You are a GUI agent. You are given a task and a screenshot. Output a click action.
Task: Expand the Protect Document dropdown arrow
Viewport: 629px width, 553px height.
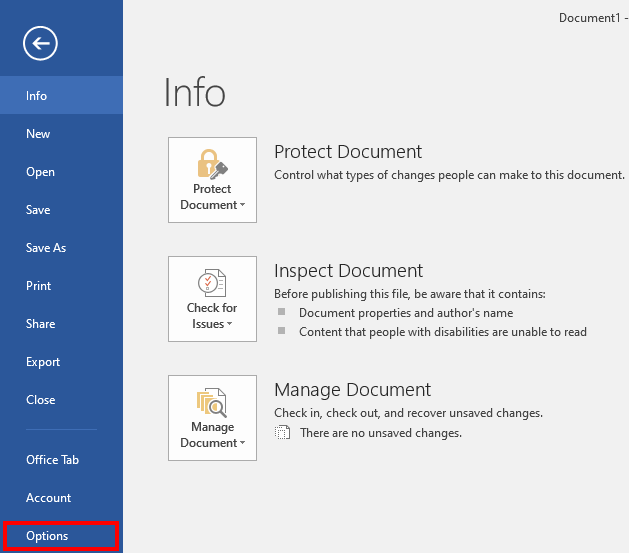pyautogui.click(x=242, y=205)
